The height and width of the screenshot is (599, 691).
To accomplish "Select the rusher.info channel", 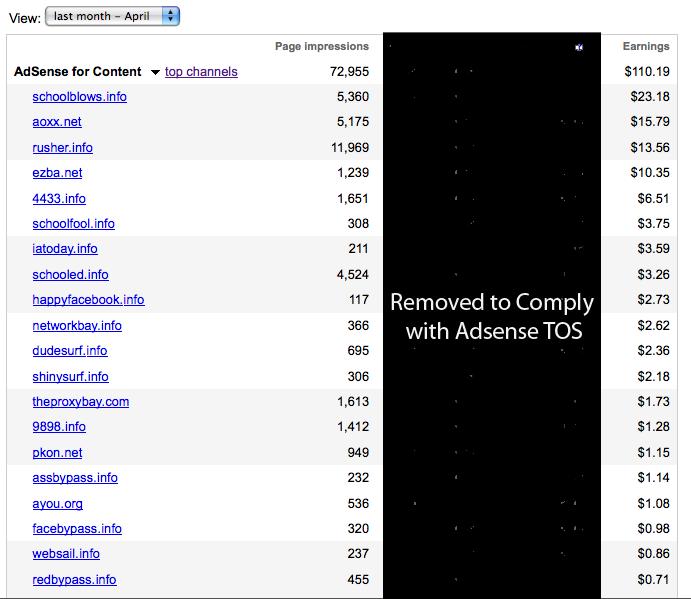I will coord(63,147).
